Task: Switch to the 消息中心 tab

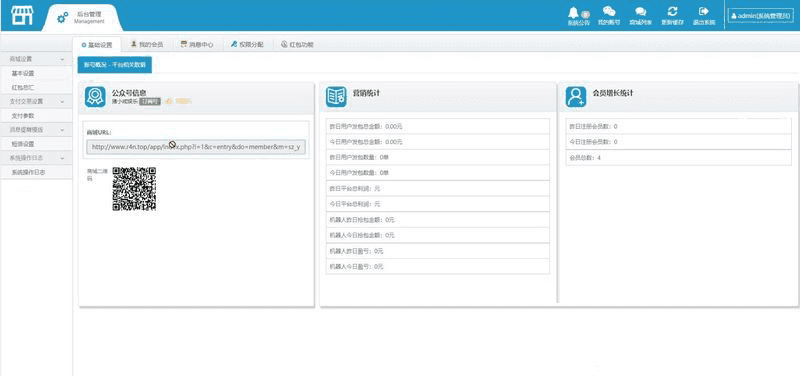Action: click(197, 45)
